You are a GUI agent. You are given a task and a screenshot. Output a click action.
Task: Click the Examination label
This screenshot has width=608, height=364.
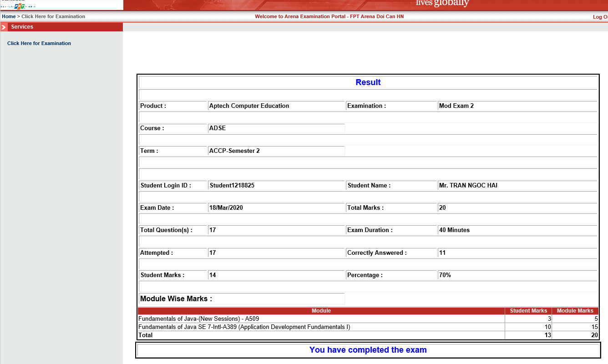pyautogui.click(x=366, y=106)
